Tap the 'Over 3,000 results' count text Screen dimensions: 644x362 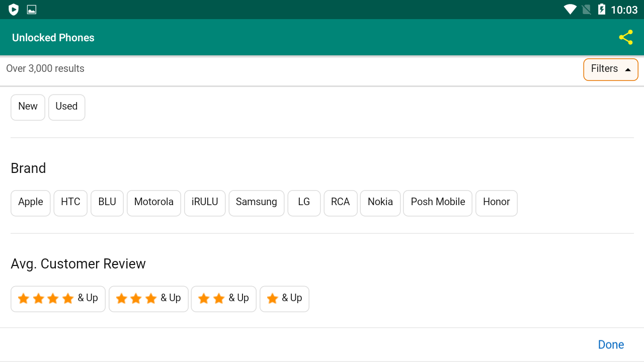coord(45,69)
